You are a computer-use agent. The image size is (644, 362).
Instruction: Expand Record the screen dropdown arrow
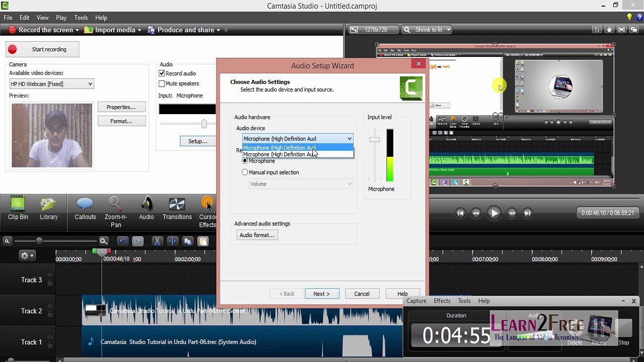(77, 30)
